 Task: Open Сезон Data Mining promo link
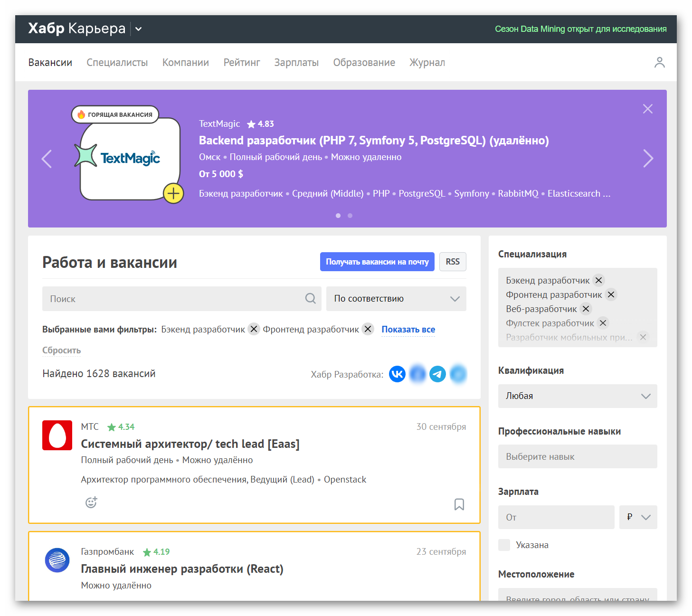tap(580, 29)
